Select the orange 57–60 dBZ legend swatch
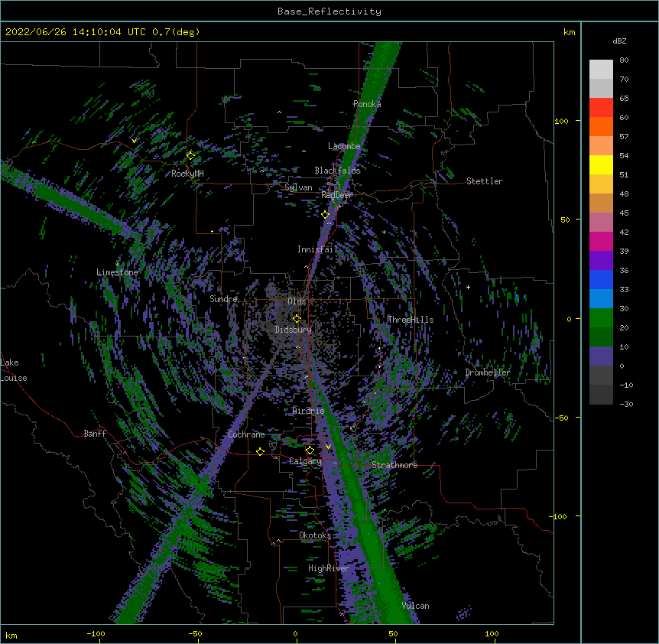Screen dimensions: 659x644 coord(601,126)
